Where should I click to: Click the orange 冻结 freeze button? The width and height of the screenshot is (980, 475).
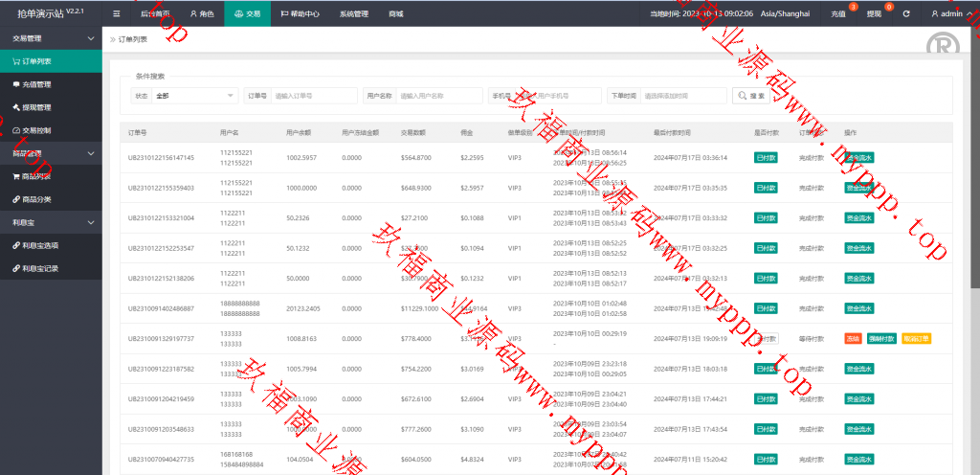tap(853, 338)
